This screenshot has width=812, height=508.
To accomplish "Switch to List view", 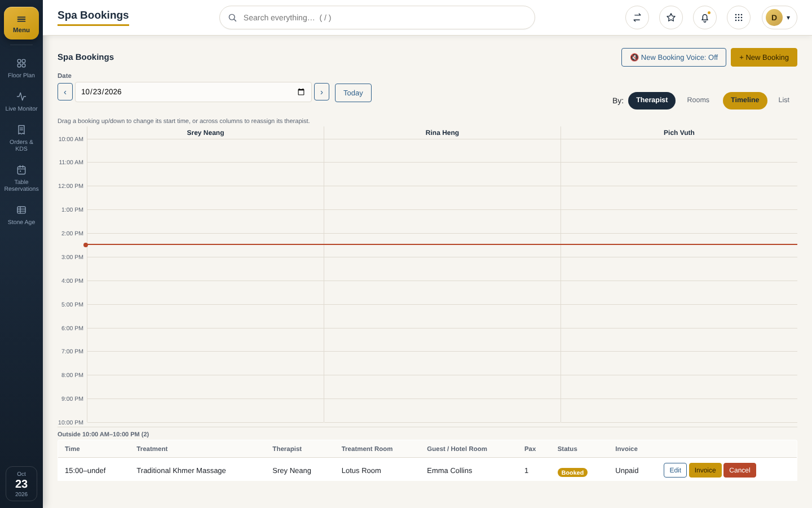I will pos(784,100).
